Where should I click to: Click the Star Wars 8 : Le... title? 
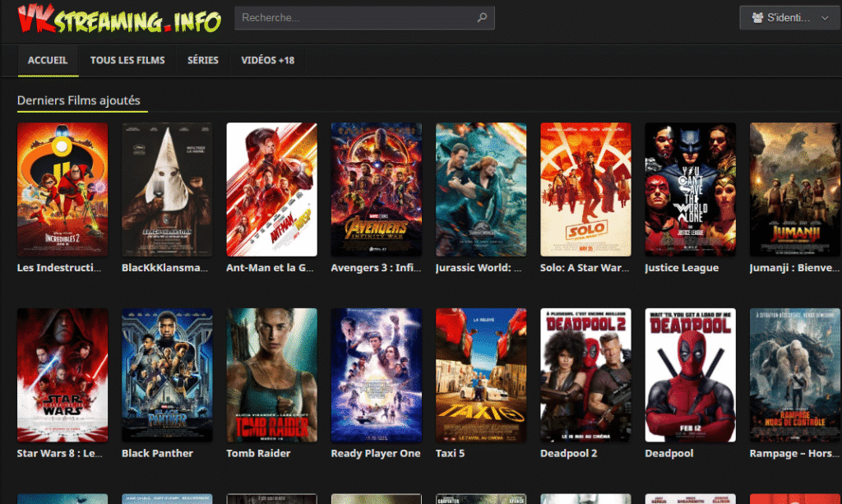click(59, 453)
